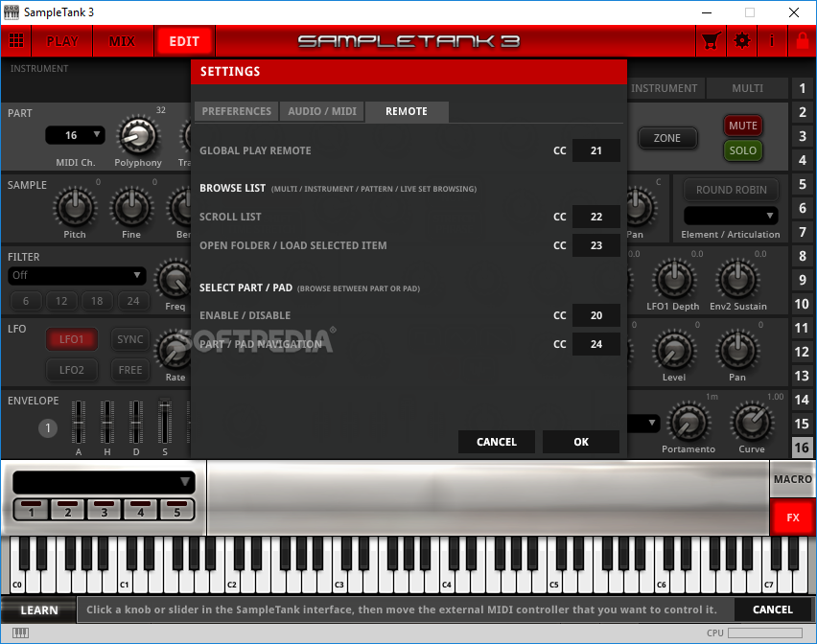Switch to the PLAY page

coord(62,41)
